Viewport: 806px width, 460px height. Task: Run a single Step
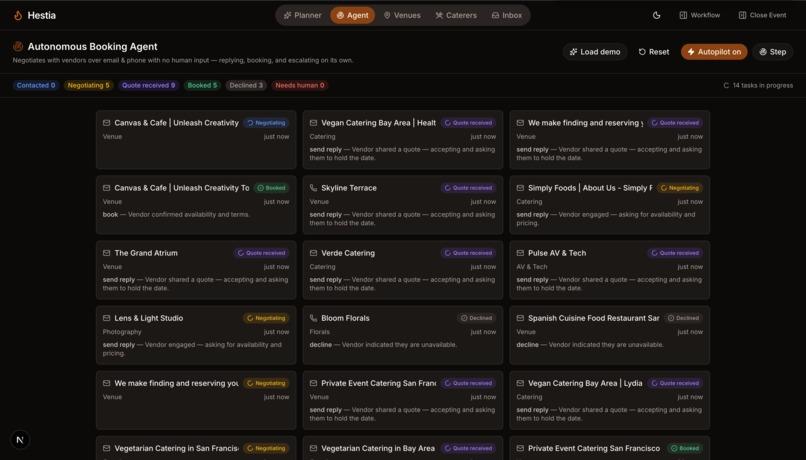tap(773, 52)
